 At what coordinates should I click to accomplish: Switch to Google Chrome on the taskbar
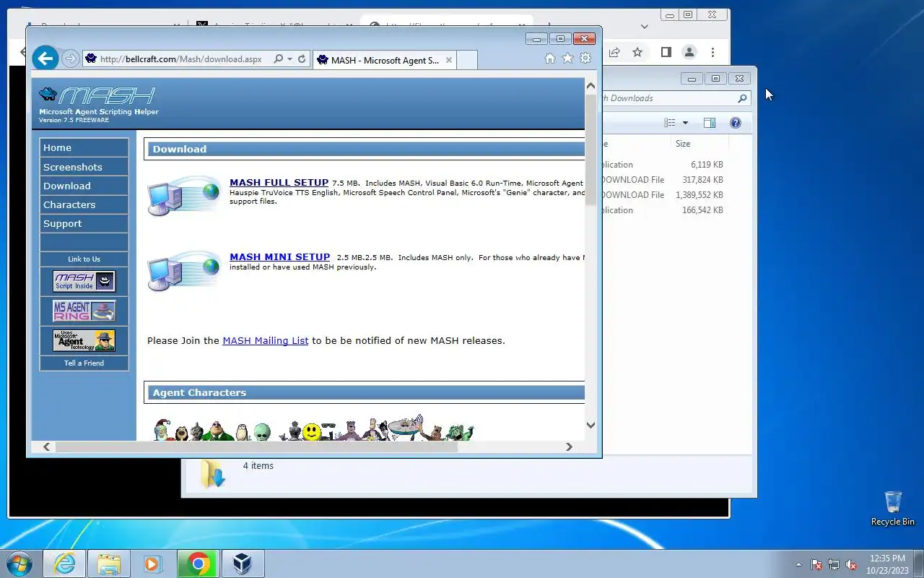[199, 564]
